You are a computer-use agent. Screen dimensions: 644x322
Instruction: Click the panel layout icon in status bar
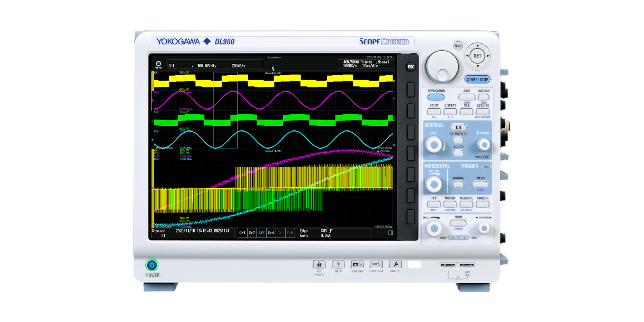pyautogui.click(x=390, y=233)
